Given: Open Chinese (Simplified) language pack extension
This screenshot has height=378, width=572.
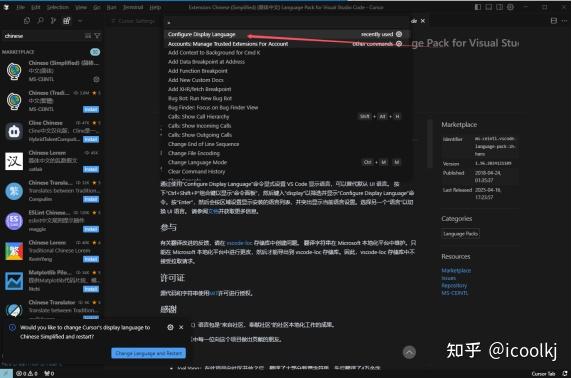Looking at the screenshot, I should point(52,71).
